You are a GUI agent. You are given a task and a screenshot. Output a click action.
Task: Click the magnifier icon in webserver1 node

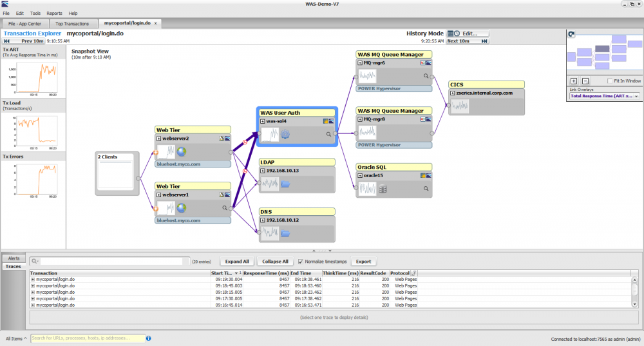225,208
